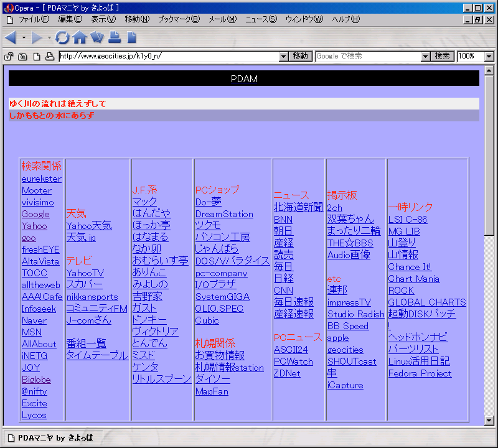Open the ファイル(F) menu

34,20
